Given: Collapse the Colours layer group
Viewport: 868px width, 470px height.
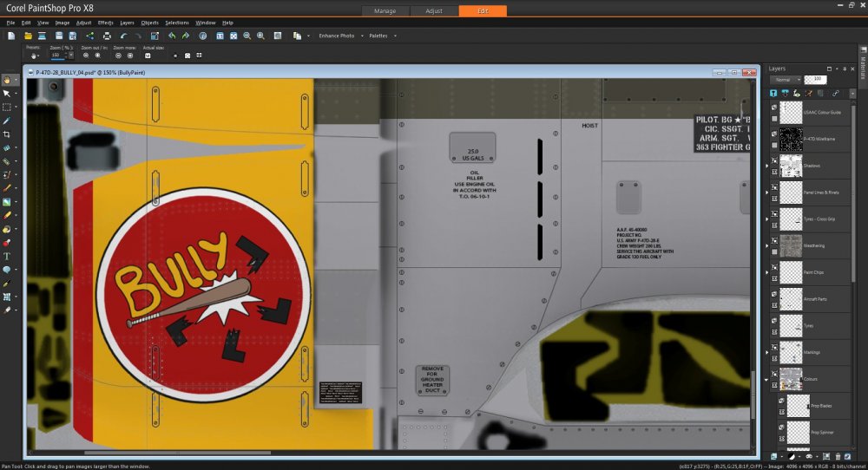Looking at the screenshot, I should click(x=767, y=379).
